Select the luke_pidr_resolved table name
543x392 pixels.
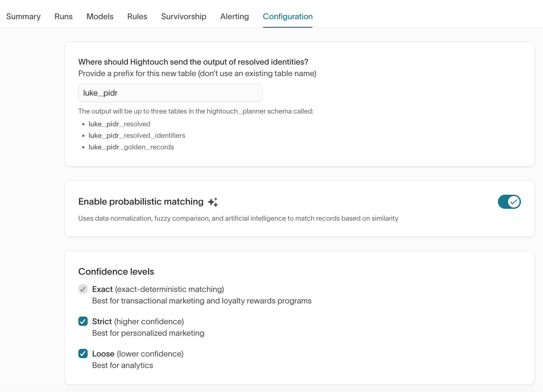pyautogui.click(x=119, y=124)
